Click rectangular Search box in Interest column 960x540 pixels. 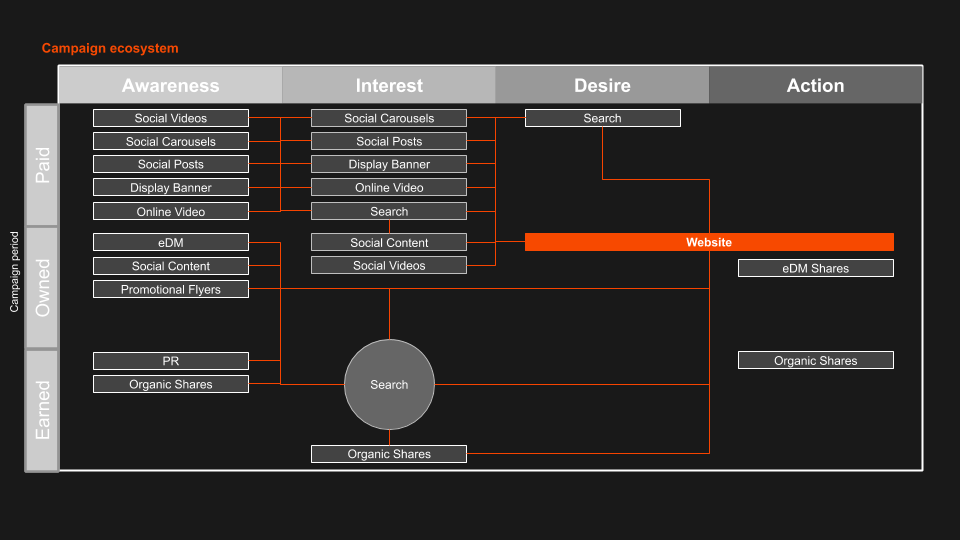pos(389,211)
